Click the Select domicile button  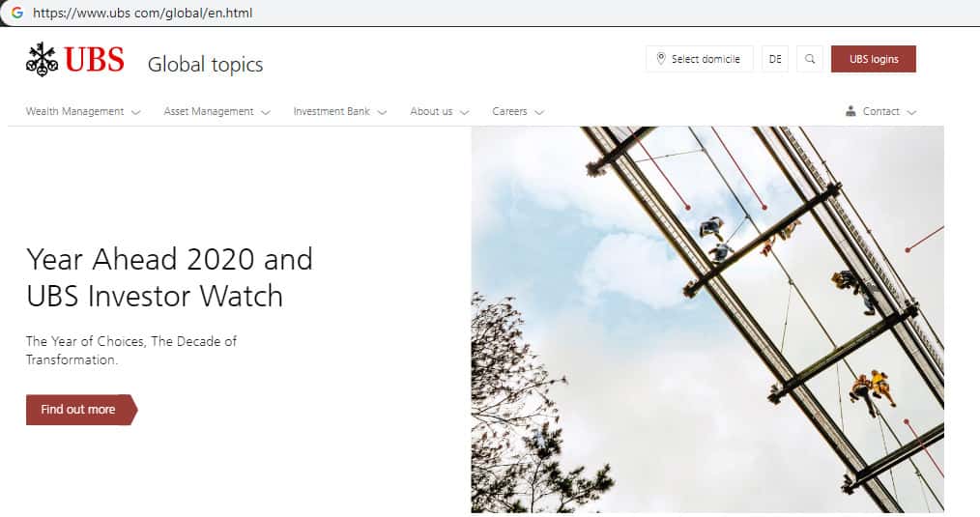tap(700, 59)
